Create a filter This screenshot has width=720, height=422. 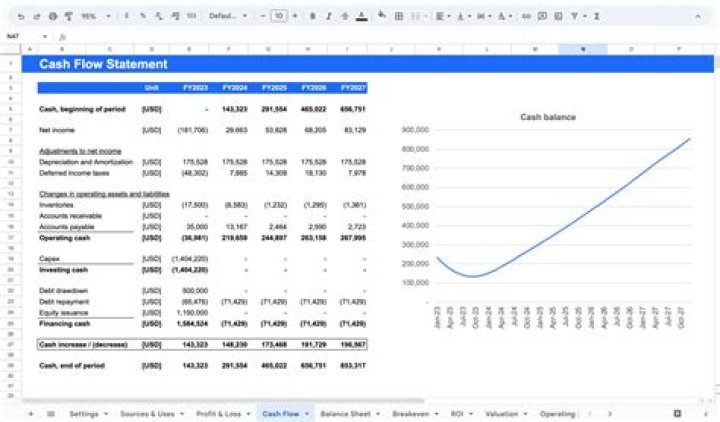click(574, 16)
